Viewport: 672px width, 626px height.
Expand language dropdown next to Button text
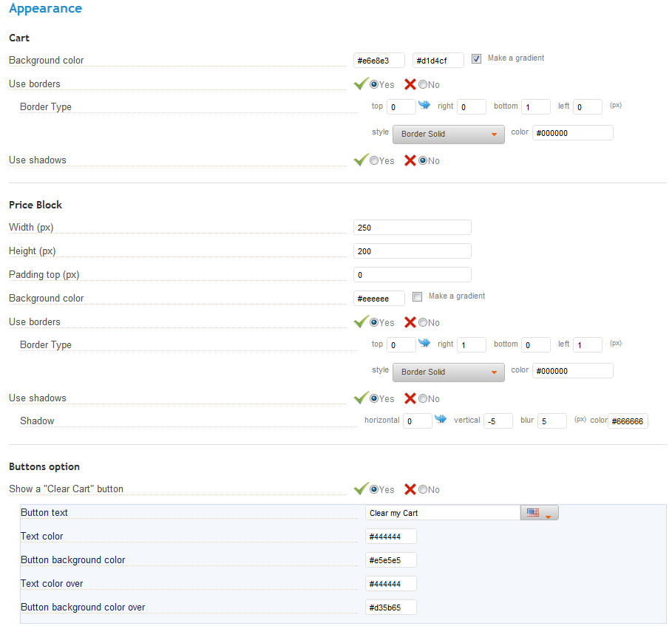(548, 517)
